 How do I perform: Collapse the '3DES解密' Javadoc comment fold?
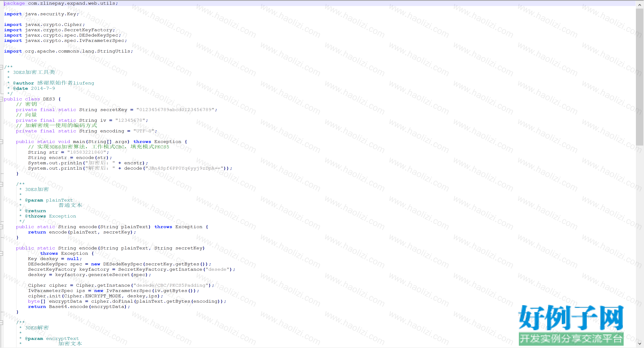pos(1,323)
